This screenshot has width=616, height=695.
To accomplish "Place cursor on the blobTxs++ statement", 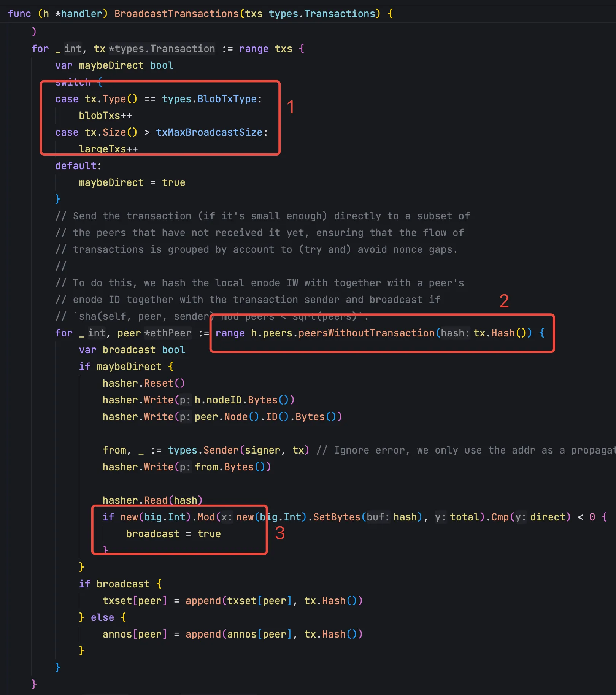I will click(x=105, y=116).
